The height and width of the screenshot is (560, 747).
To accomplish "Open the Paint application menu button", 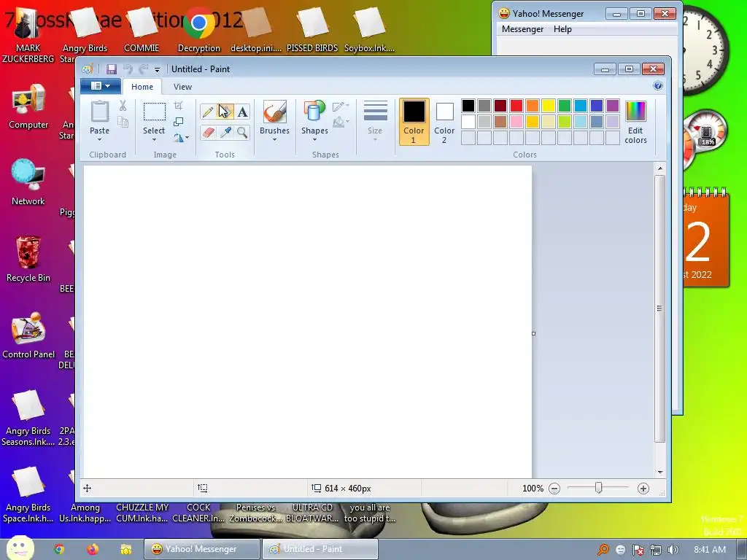I will point(100,86).
